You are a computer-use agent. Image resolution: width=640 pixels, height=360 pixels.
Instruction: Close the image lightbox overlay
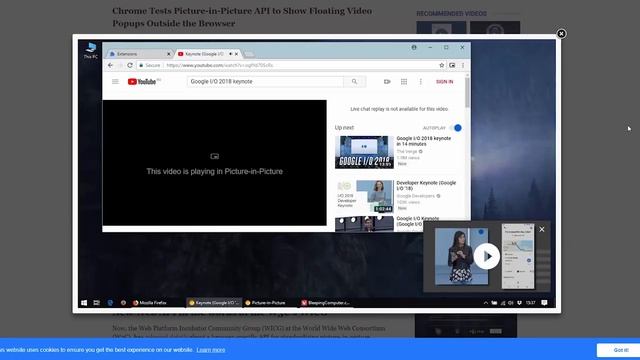[x=561, y=34]
